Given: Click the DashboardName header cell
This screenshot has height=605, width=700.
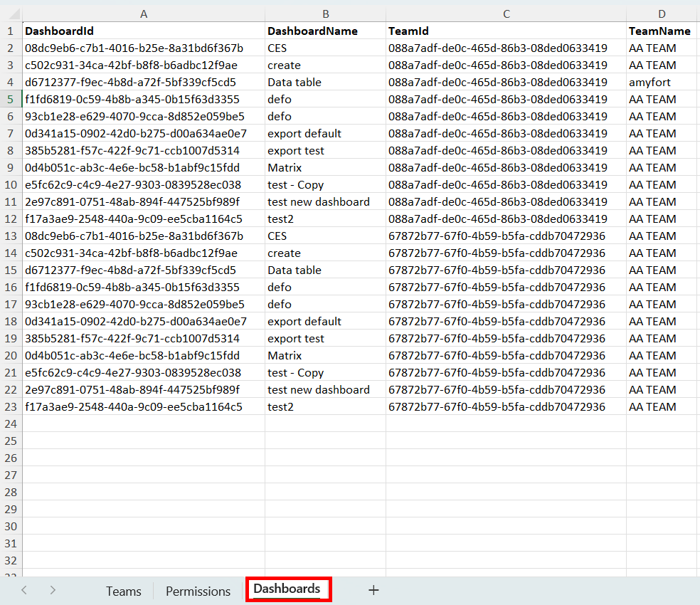Looking at the screenshot, I should click(x=325, y=31).
